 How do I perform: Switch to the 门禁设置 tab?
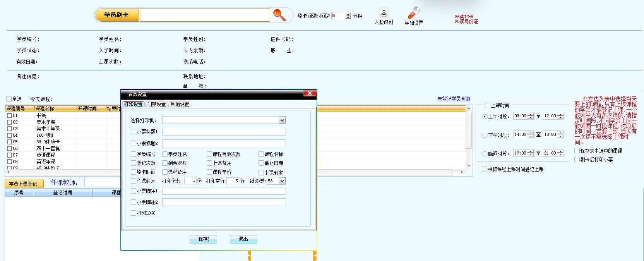pyautogui.click(x=156, y=104)
